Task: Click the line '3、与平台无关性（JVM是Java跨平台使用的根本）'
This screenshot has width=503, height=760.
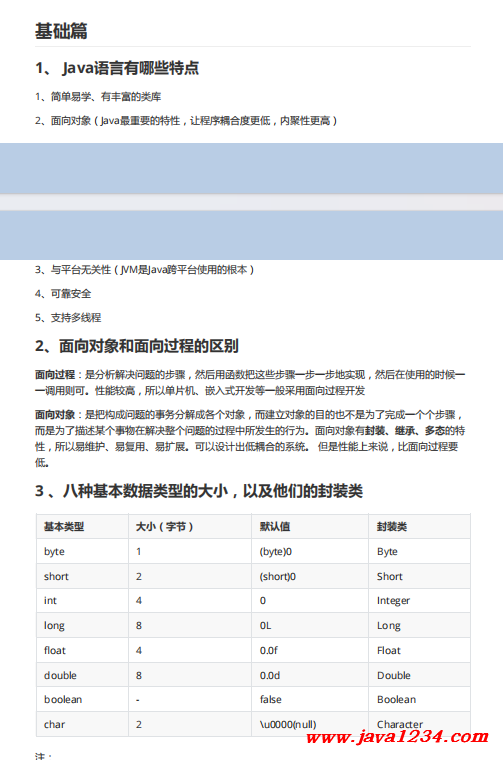Action: [144, 269]
